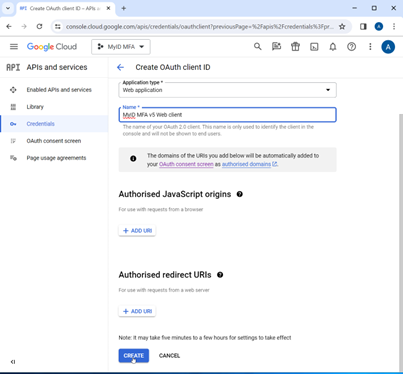Screen dimensions: 403x374
Task: Click the gift free trial icon
Action: pyautogui.click(x=295, y=47)
